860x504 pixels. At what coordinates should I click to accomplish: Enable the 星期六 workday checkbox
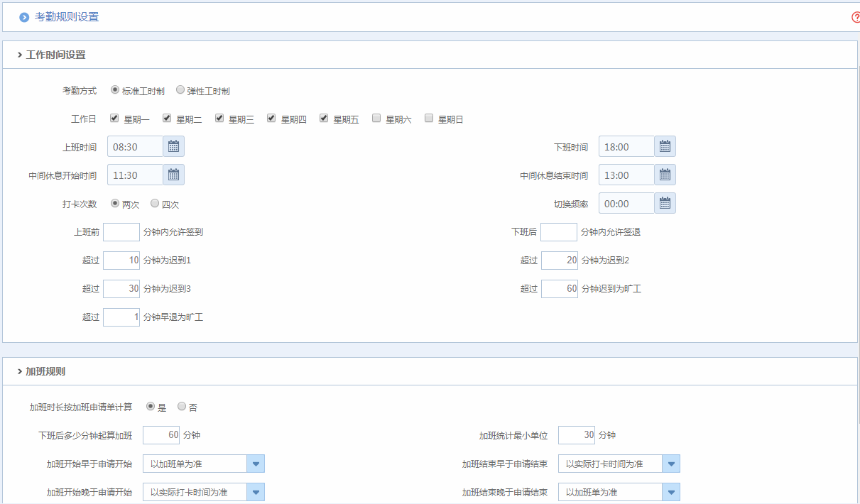coord(376,119)
